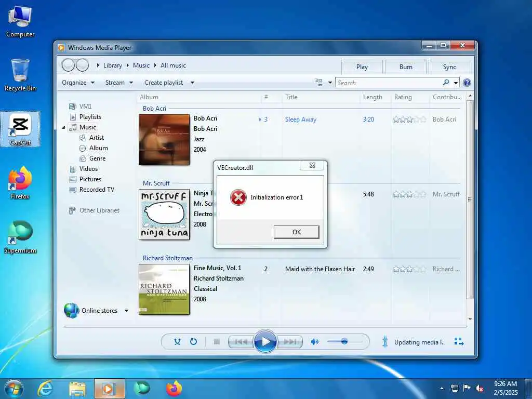Click OK in the VECreator.dll error dialog
Viewport: 532px width, 399px height.
point(296,232)
